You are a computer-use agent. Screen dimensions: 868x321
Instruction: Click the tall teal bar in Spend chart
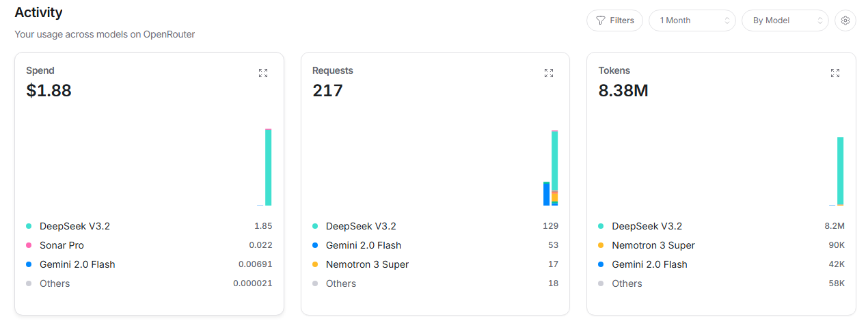click(268, 167)
